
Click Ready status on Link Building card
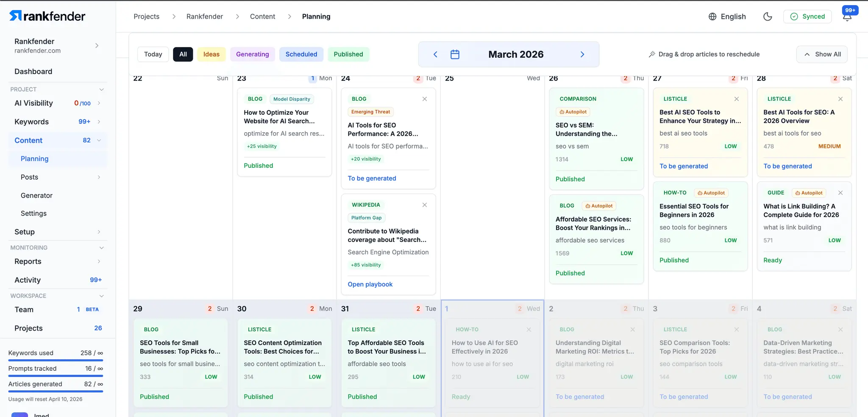pos(773,260)
